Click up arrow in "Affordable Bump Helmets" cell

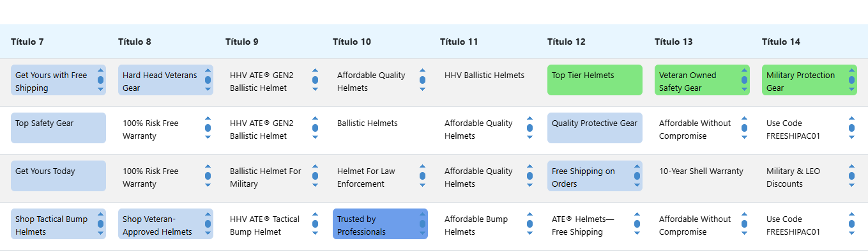coord(529,214)
